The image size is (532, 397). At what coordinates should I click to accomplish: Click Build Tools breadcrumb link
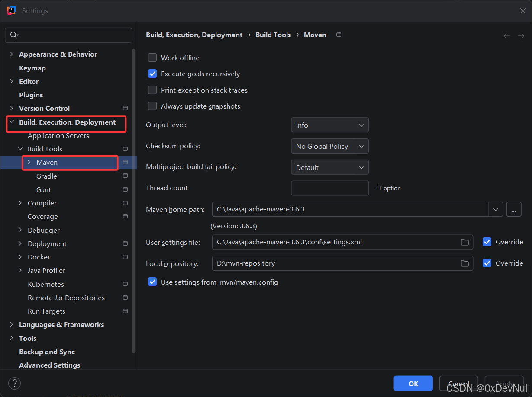pos(273,35)
